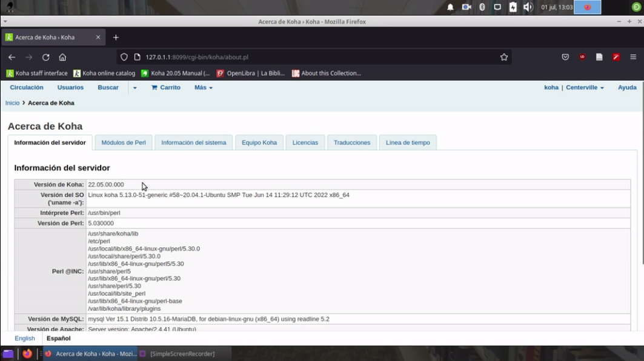Open the Bluetooth tray icon
This screenshot has width=644, height=361.
(x=482, y=7)
